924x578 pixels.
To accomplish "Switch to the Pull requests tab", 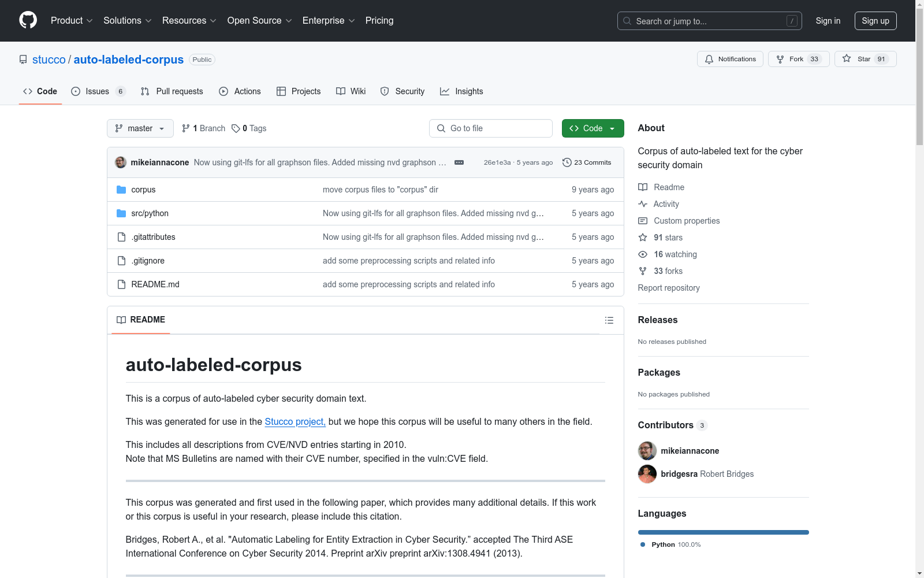I will (x=172, y=91).
